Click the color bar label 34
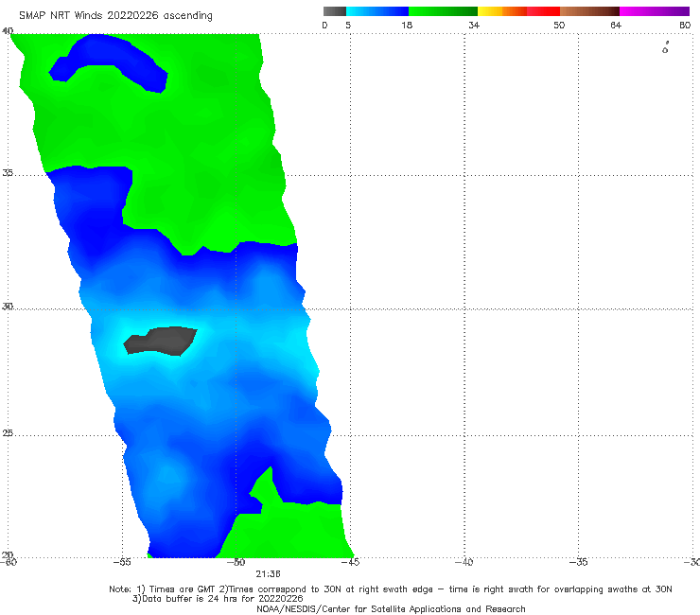The image size is (700, 615). click(474, 25)
